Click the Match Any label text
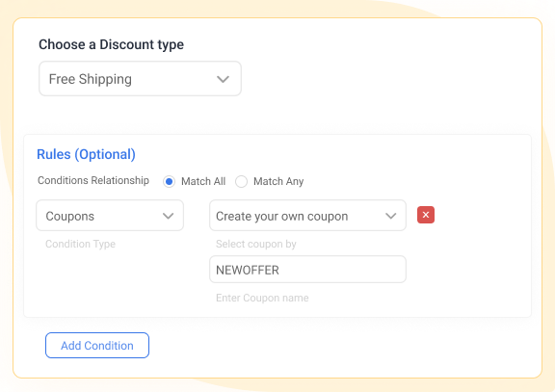The width and height of the screenshot is (555, 392). pyautogui.click(x=278, y=181)
